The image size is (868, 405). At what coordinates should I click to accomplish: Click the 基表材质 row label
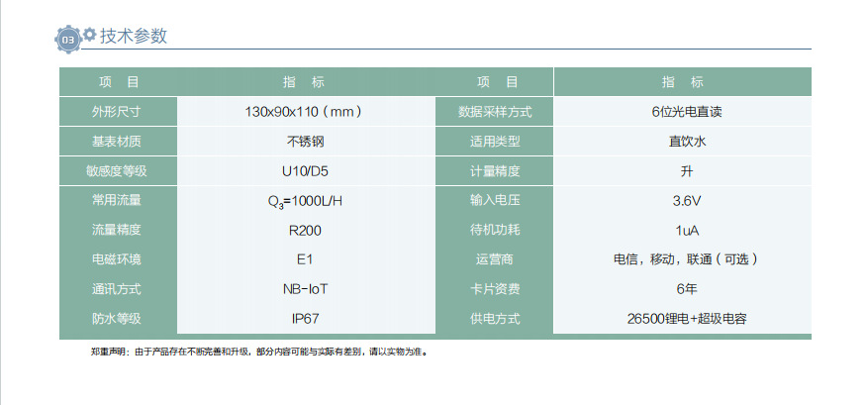click(x=116, y=142)
